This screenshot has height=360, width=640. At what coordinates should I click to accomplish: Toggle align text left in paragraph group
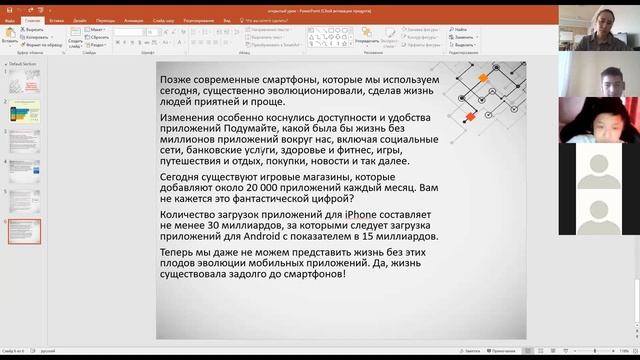point(194,42)
